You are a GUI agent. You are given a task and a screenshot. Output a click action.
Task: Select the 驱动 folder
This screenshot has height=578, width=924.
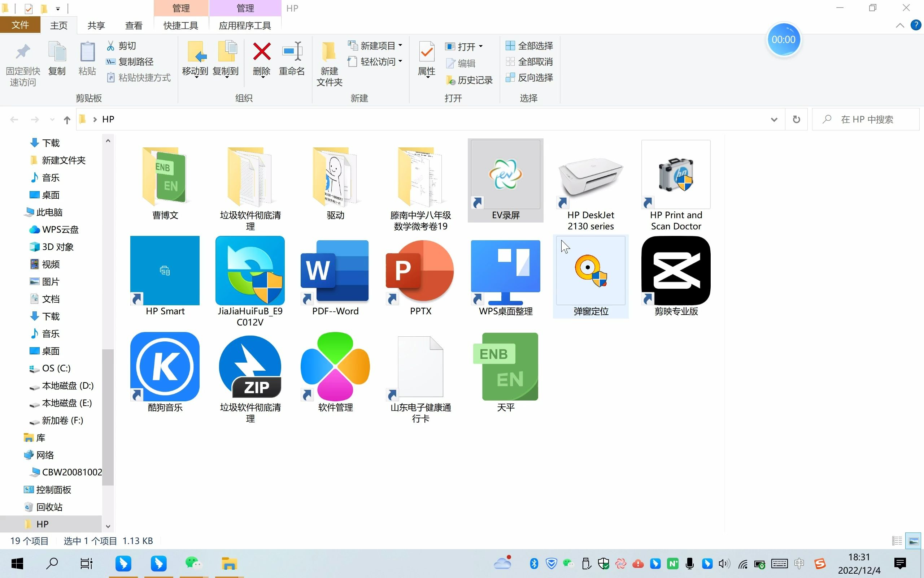pos(335,180)
